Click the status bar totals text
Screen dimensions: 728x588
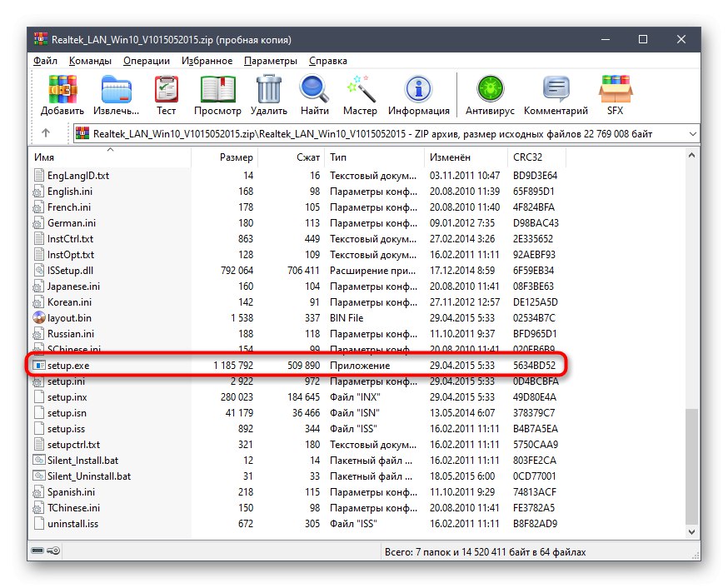click(x=485, y=552)
